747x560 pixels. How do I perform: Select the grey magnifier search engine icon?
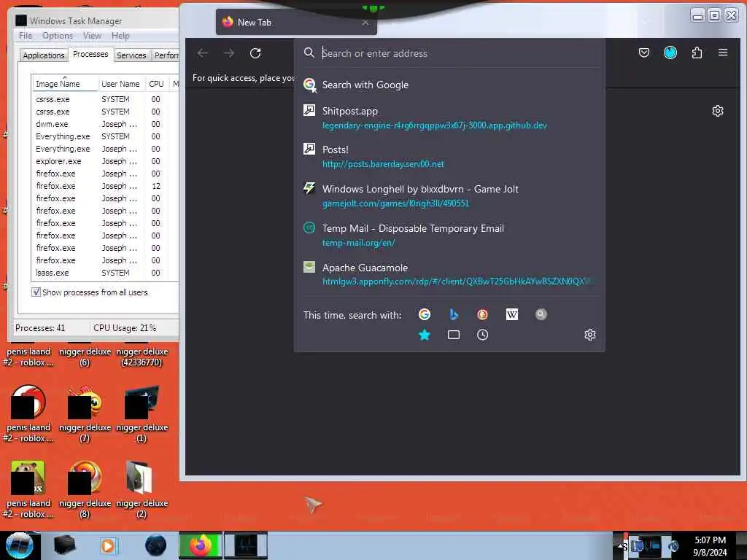(x=541, y=314)
